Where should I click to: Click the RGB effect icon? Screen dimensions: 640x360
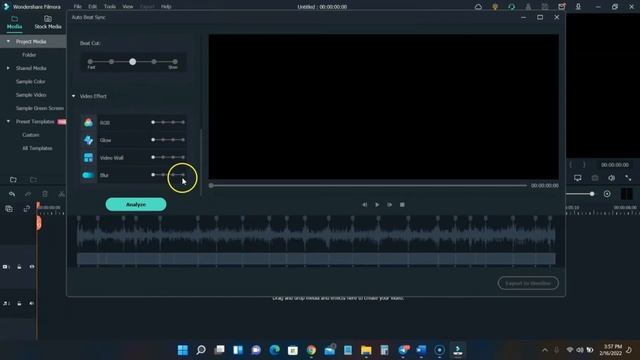[x=88, y=122]
